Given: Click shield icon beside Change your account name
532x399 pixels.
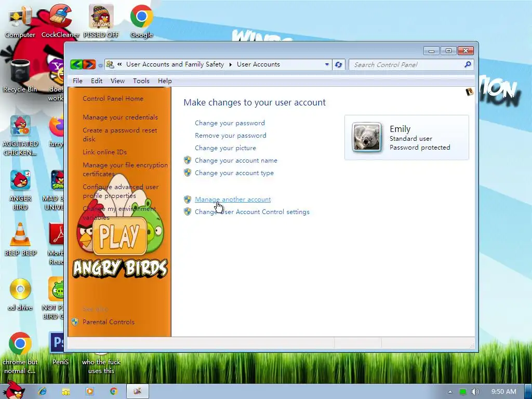Looking at the screenshot, I should [187, 160].
